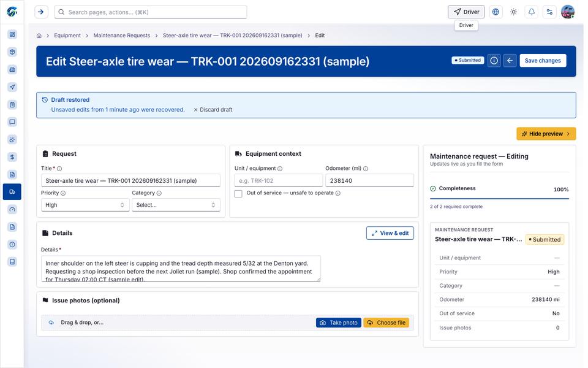Screen dimensions: 588x368
Task: Go to Maintenance Requests breadcrumb
Action: [121, 36]
